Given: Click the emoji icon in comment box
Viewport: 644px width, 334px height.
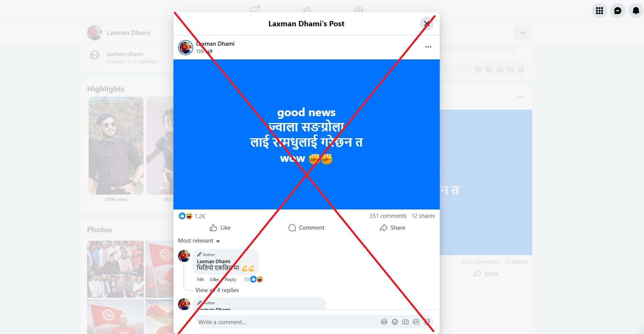Looking at the screenshot, I should point(395,322).
